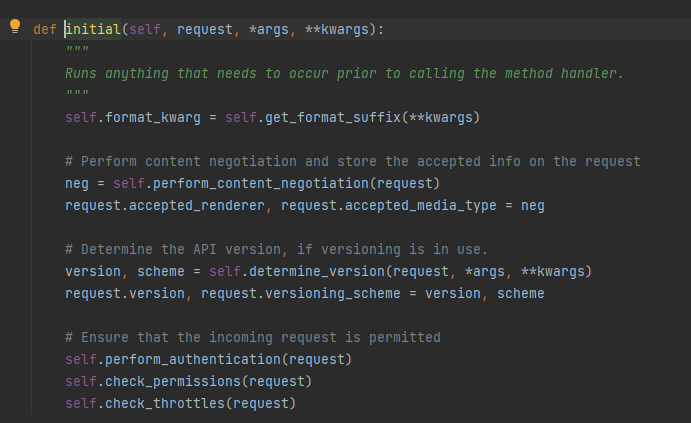691x423 pixels.
Task: Click the "Determine the API version" comment
Action: 276,249
